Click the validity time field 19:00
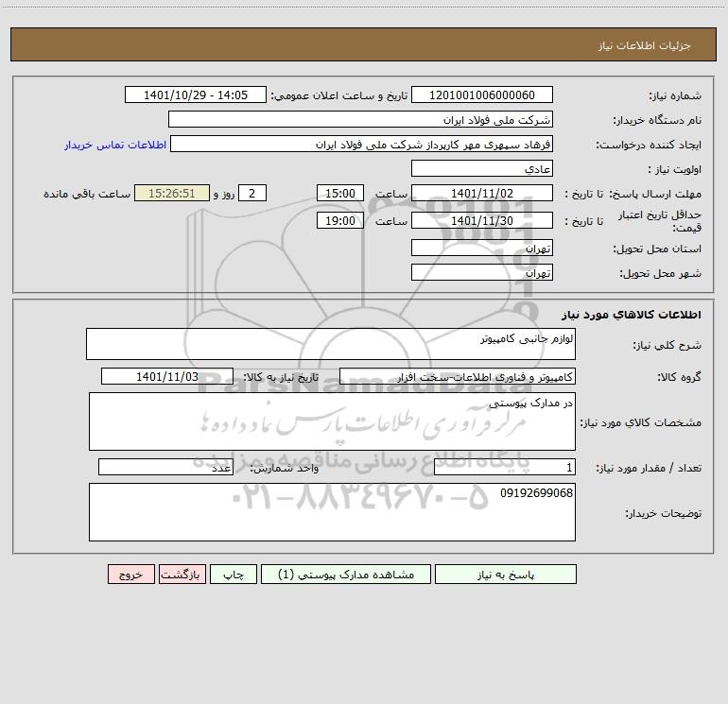Screen dimensions: 728x704 point(339,220)
